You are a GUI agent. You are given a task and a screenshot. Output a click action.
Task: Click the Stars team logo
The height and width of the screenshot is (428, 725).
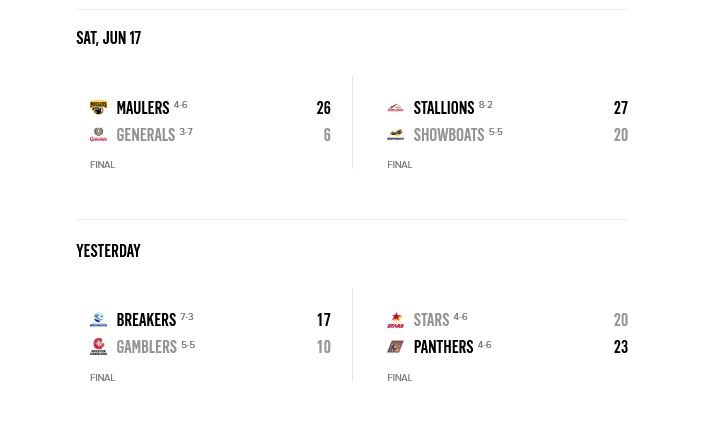coord(396,320)
